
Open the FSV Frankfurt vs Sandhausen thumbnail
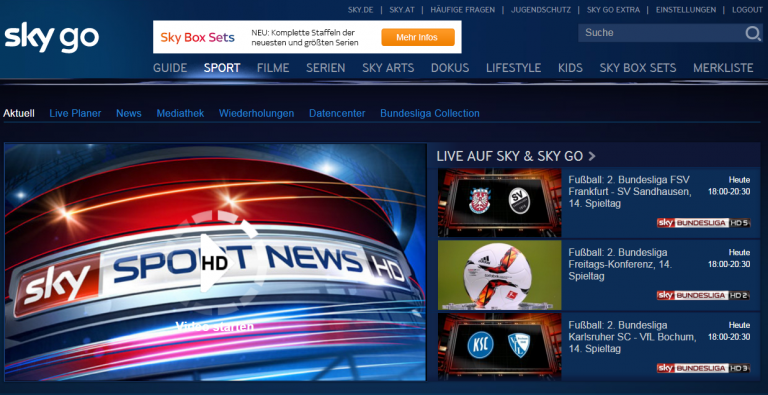click(x=500, y=203)
